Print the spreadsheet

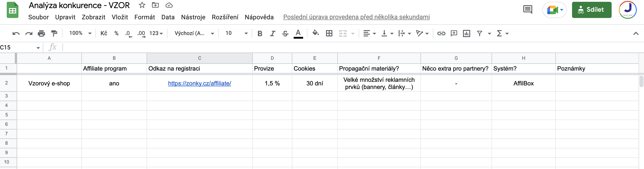tap(41, 33)
